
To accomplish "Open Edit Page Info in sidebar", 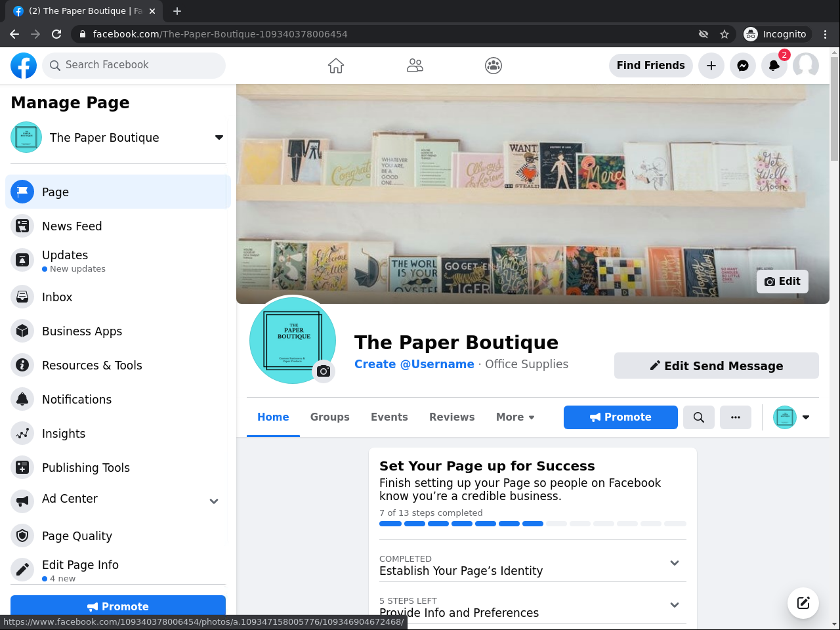I will pos(118,570).
